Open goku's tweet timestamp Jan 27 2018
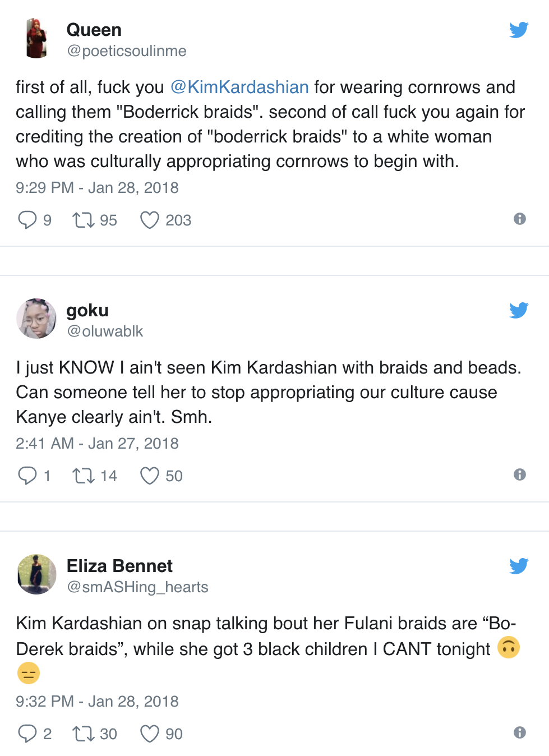This screenshot has height=756, width=549. click(x=97, y=443)
